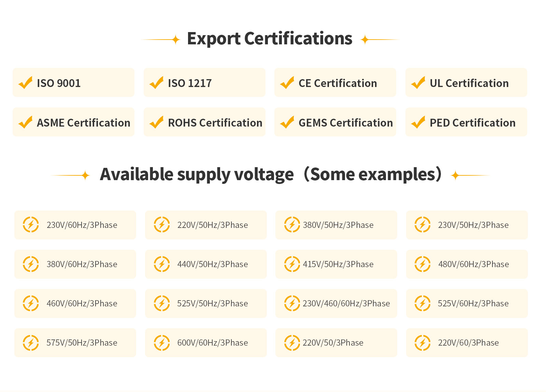The height and width of the screenshot is (392, 546).
Task: Click the lightning icon next to 220V/50Hz/3Phase
Action: point(162,225)
